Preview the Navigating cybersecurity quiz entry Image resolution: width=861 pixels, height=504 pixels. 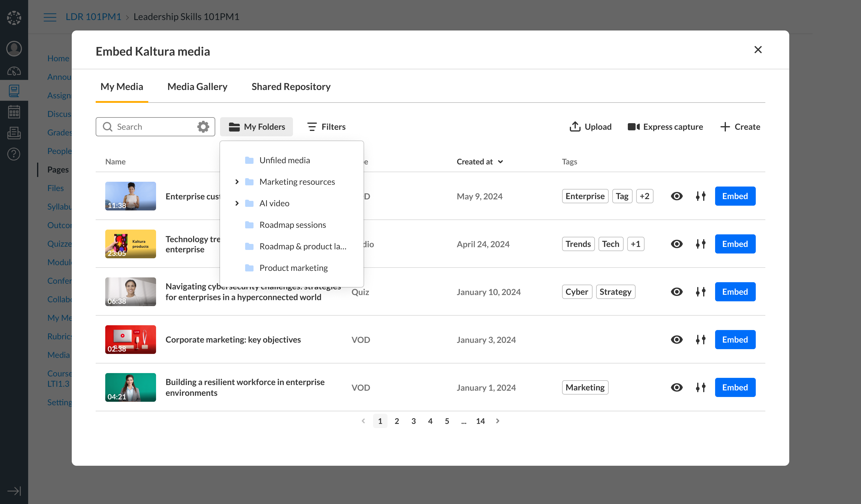point(677,292)
